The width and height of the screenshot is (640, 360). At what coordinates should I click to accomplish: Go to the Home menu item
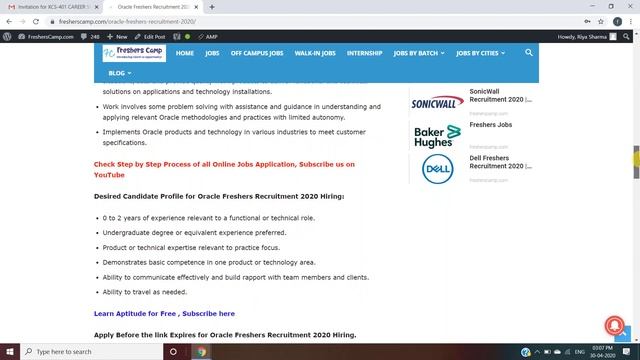pos(184,53)
